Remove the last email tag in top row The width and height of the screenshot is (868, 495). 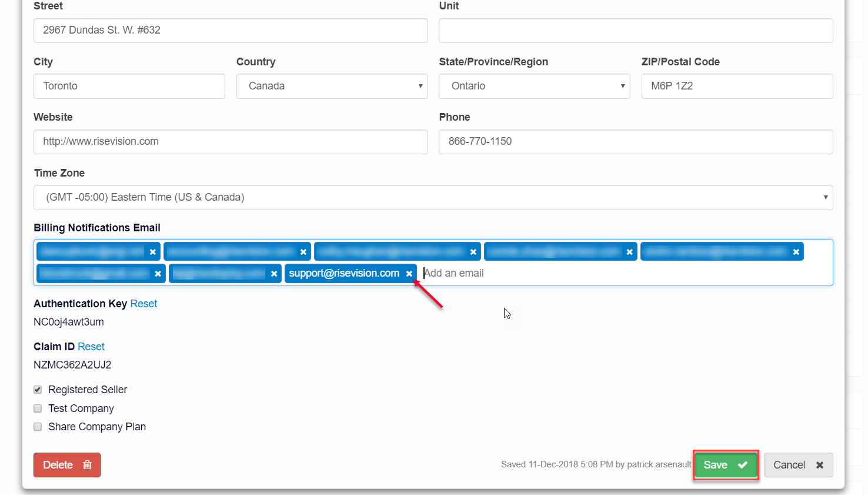(796, 251)
